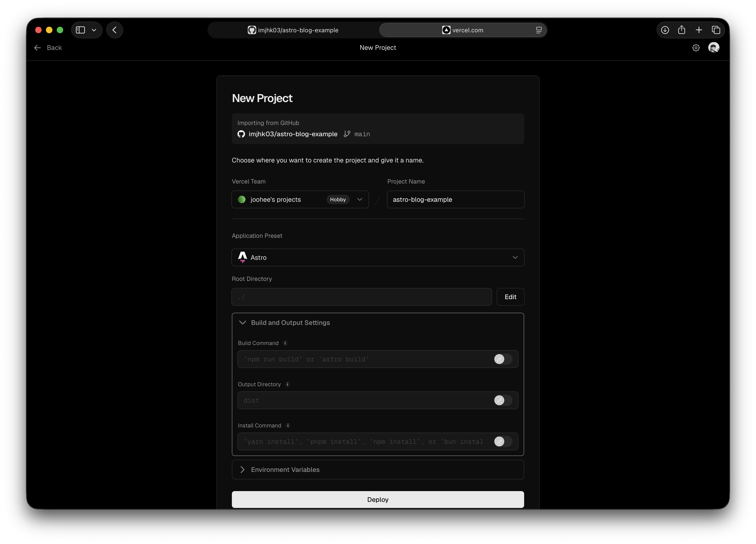Screen dimensions: 756x544
Task: Open the user avatar menu
Action: pos(714,48)
